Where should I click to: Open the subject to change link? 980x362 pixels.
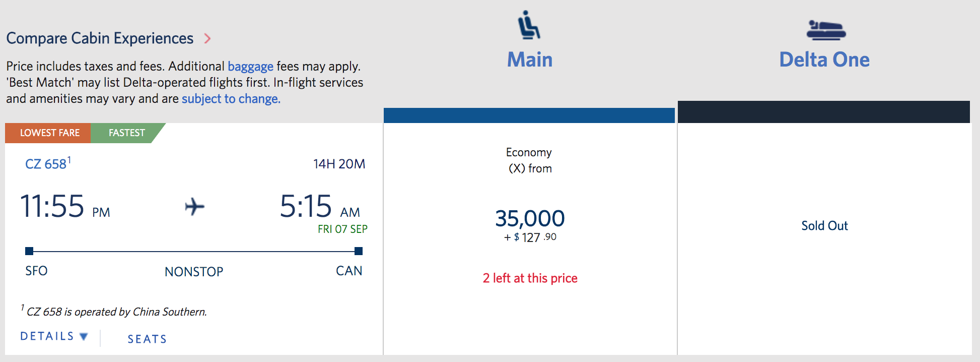click(231, 99)
